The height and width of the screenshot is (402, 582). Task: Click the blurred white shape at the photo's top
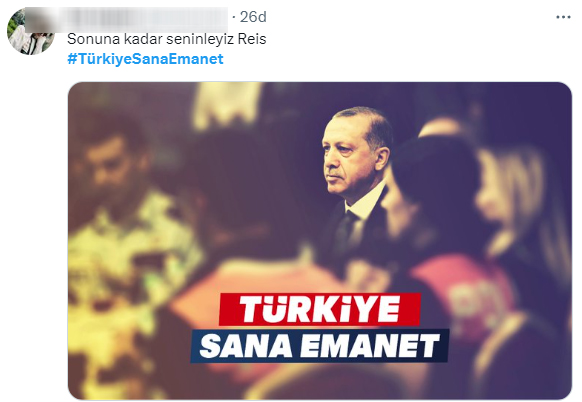pyautogui.click(x=226, y=106)
